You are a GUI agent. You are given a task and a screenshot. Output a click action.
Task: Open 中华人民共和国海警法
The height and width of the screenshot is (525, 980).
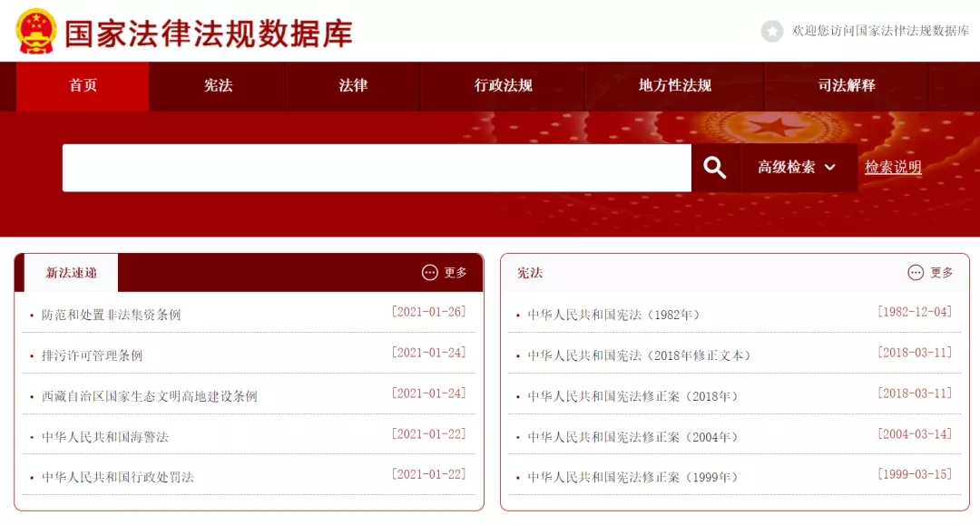[x=105, y=437]
